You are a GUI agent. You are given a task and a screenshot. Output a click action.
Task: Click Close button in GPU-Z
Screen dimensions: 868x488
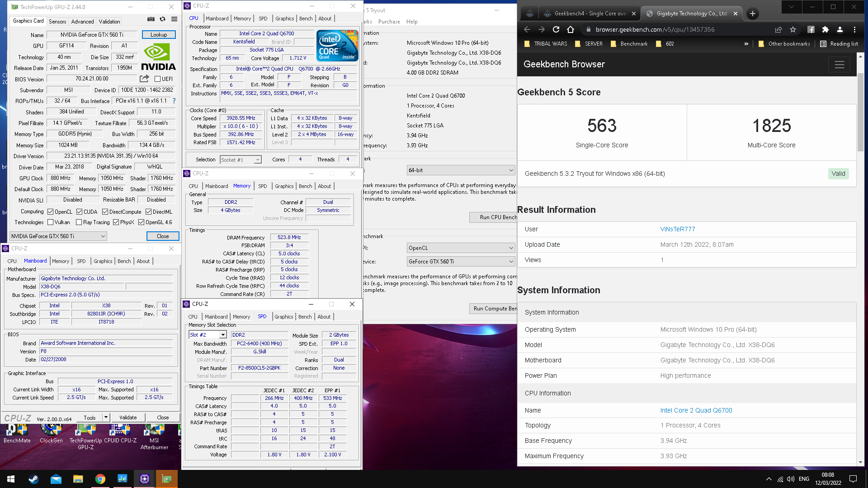[x=163, y=236]
